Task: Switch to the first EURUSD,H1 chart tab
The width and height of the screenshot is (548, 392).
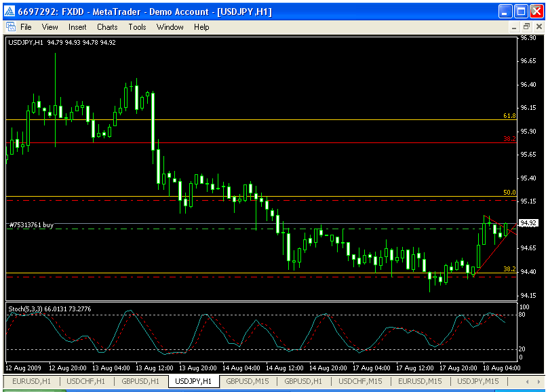Action: click(x=31, y=381)
